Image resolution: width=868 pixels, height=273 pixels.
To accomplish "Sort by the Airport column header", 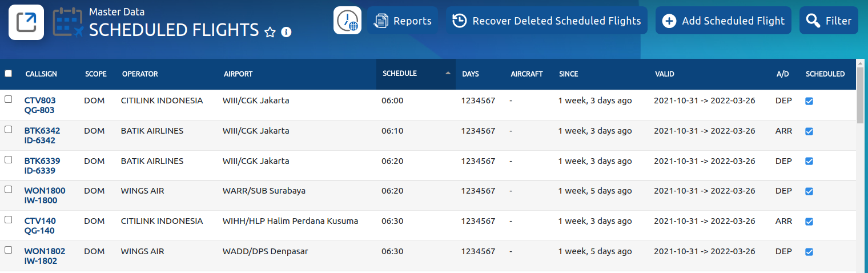I will click(238, 74).
